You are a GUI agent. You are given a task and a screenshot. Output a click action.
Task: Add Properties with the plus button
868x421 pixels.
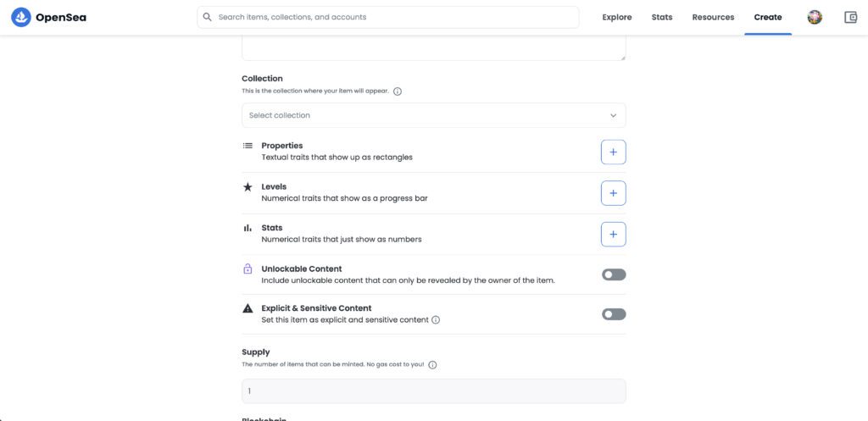[613, 152]
